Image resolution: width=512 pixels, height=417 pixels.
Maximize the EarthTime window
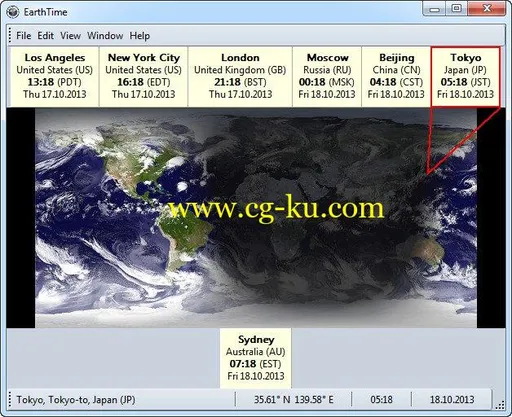456,9
